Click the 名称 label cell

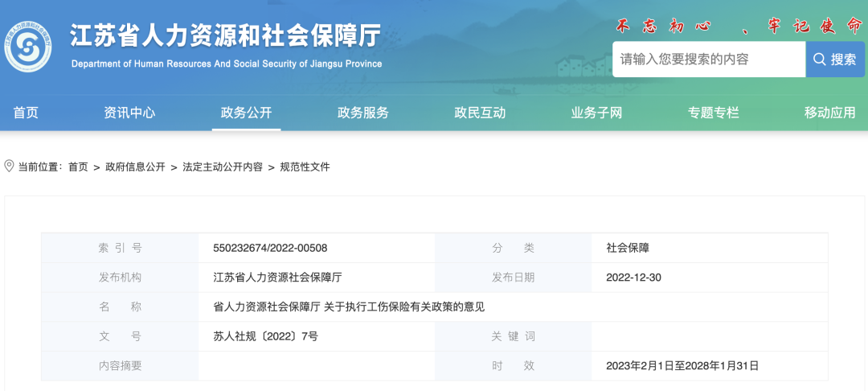coord(120,307)
